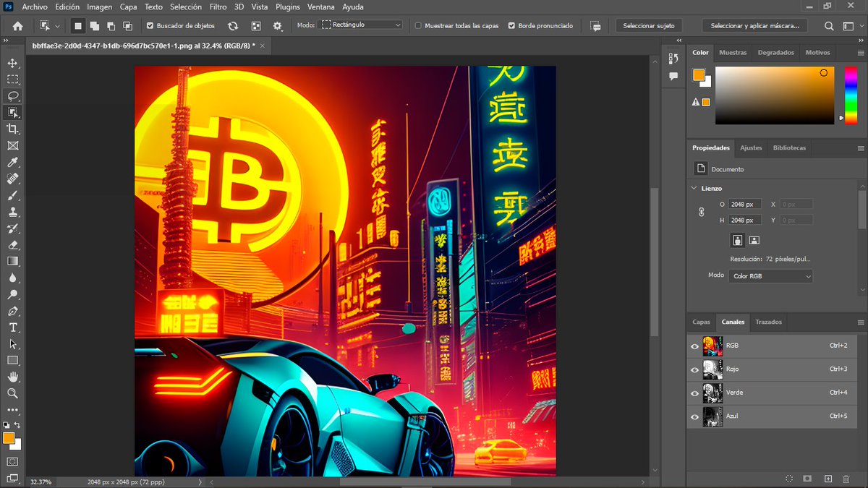
Task: Select the Object Selection tool in the toolbox
Action: point(13,112)
